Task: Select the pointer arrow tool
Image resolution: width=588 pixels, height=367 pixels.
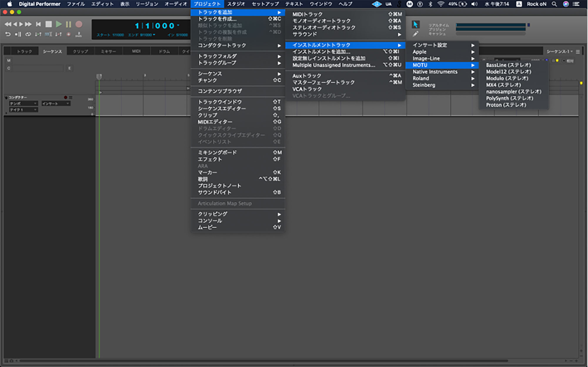Action: pos(415,24)
